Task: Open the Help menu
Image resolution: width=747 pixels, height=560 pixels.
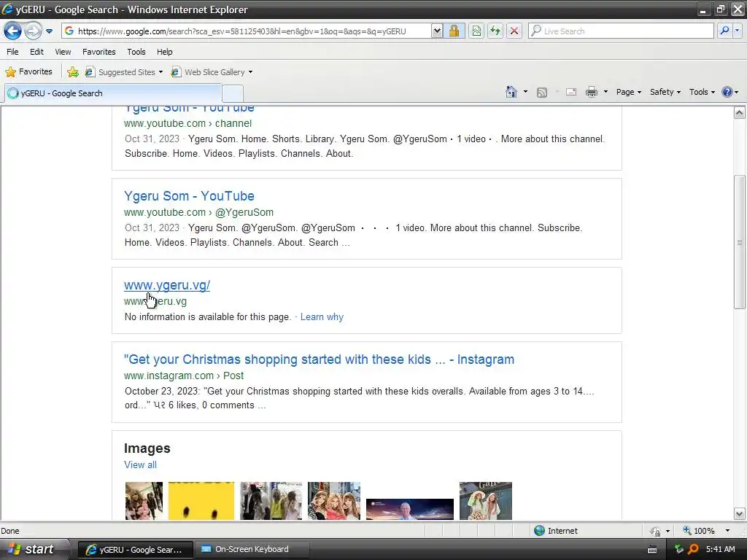Action: (164, 52)
